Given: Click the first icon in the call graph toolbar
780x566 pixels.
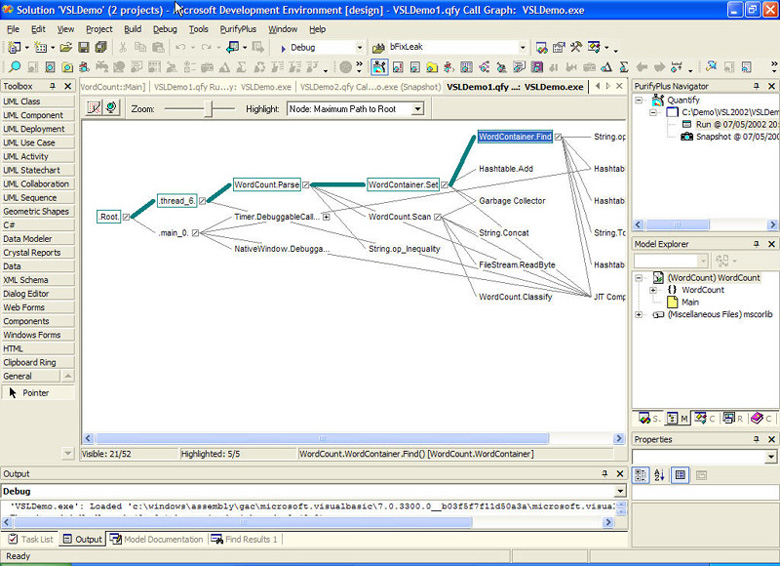Looking at the screenshot, I should [x=93, y=108].
